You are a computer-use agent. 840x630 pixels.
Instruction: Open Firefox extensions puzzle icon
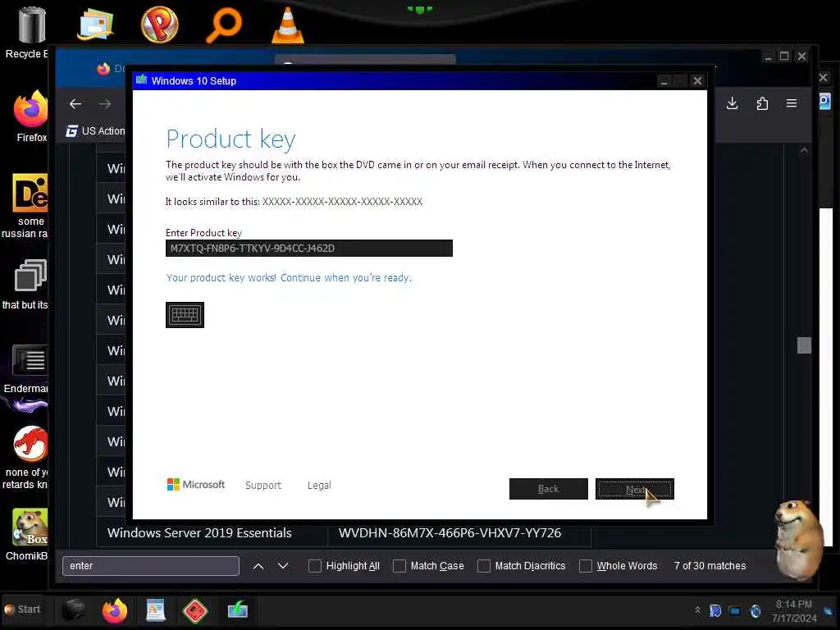point(762,103)
